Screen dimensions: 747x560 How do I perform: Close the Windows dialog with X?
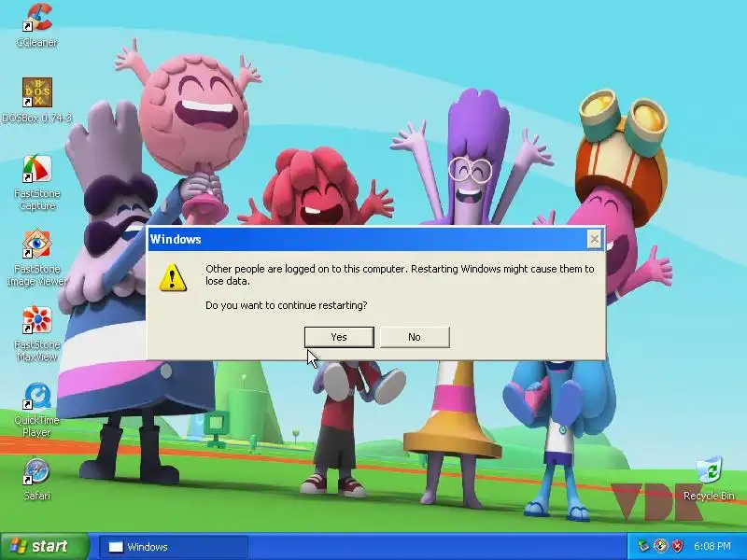click(x=594, y=239)
